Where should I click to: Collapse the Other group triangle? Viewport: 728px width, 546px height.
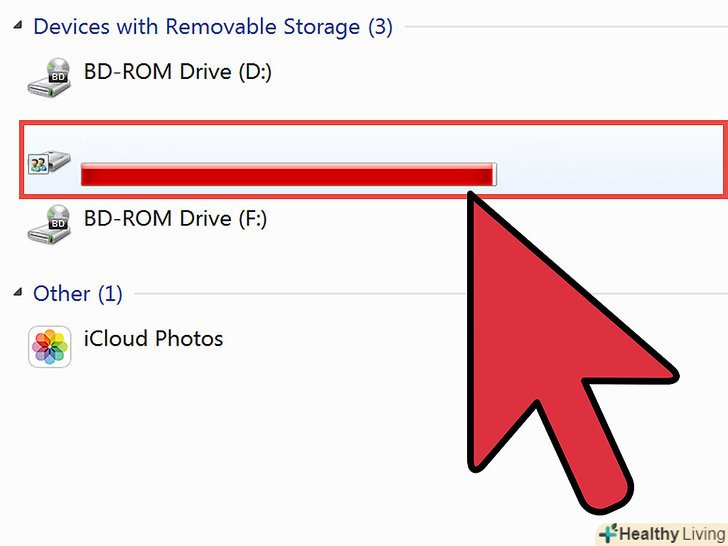[18, 293]
